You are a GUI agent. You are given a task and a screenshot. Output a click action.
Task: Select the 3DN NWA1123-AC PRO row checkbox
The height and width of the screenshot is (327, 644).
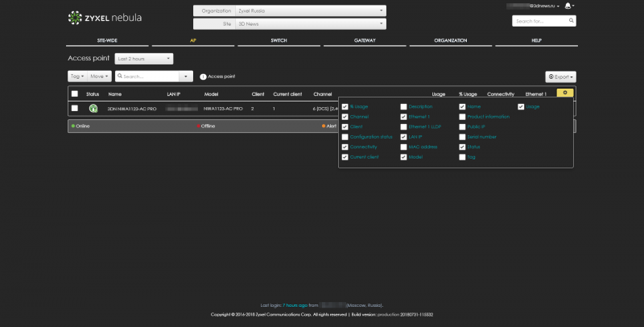[x=75, y=108]
